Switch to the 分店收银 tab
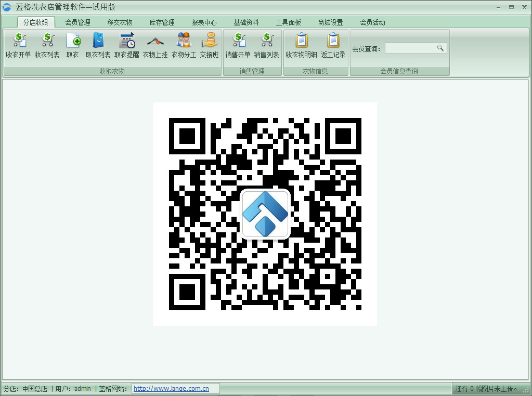 coord(36,22)
